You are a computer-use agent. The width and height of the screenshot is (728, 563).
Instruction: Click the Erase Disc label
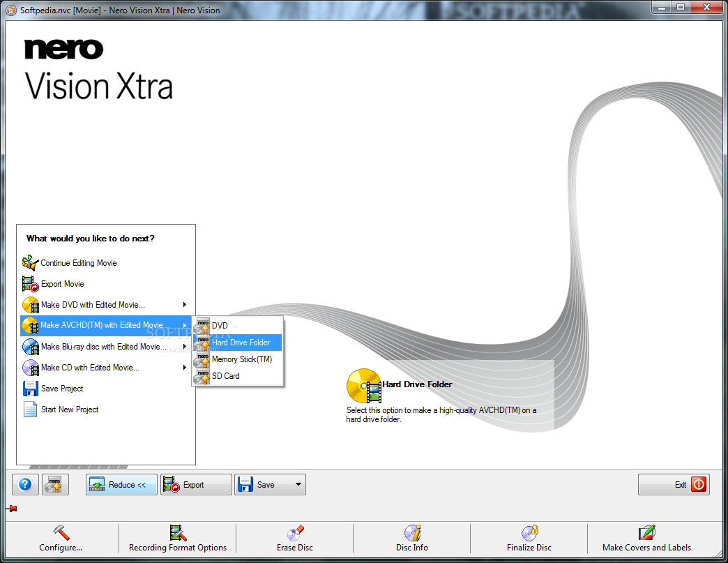coord(295,548)
